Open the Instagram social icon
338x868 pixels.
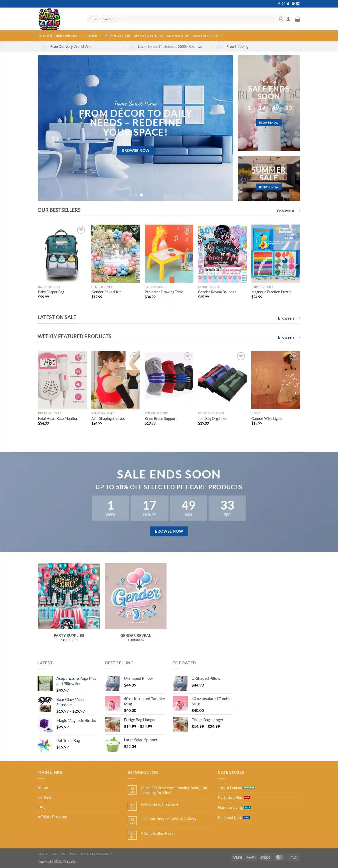283,3
